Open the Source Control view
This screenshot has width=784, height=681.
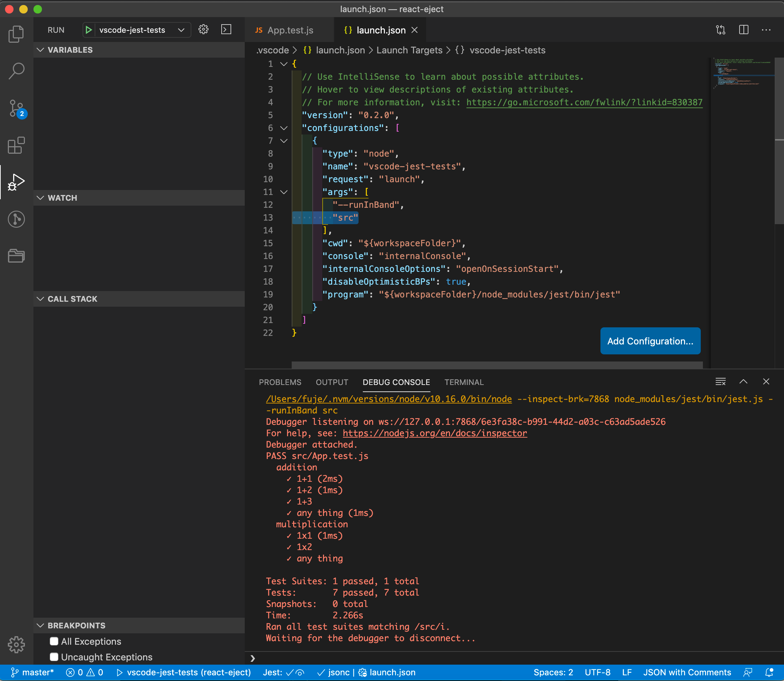[x=16, y=108]
